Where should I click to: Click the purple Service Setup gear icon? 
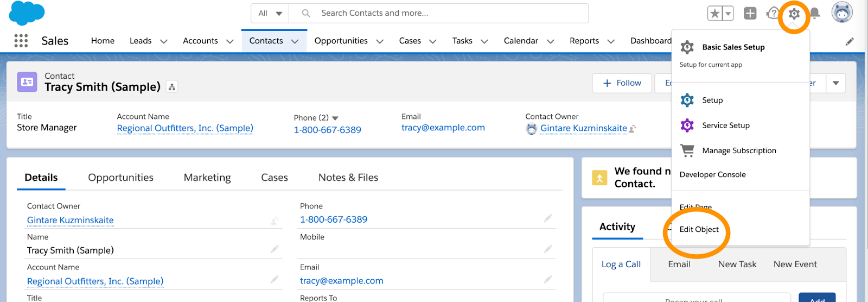click(687, 125)
